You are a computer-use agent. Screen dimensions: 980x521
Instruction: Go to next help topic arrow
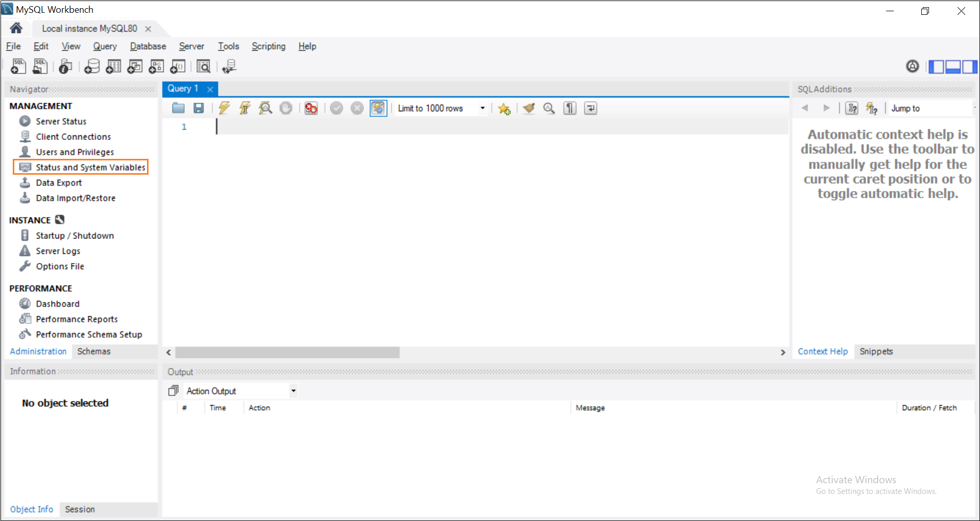click(x=826, y=108)
